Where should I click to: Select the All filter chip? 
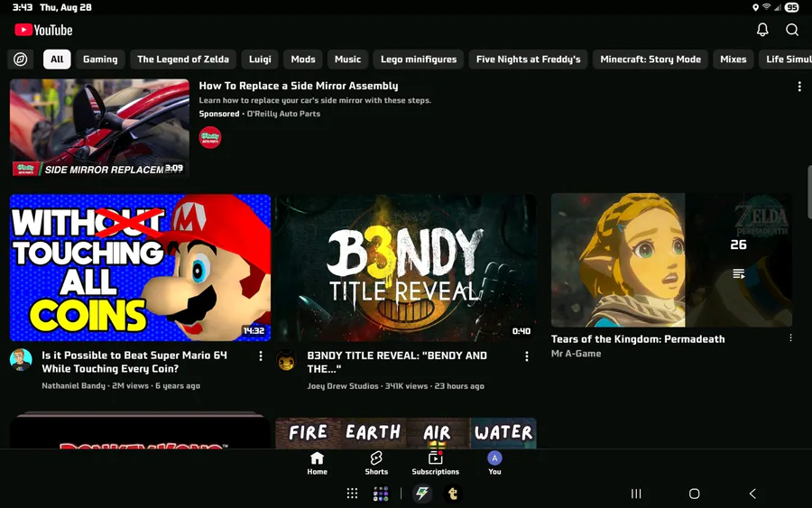tap(57, 59)
